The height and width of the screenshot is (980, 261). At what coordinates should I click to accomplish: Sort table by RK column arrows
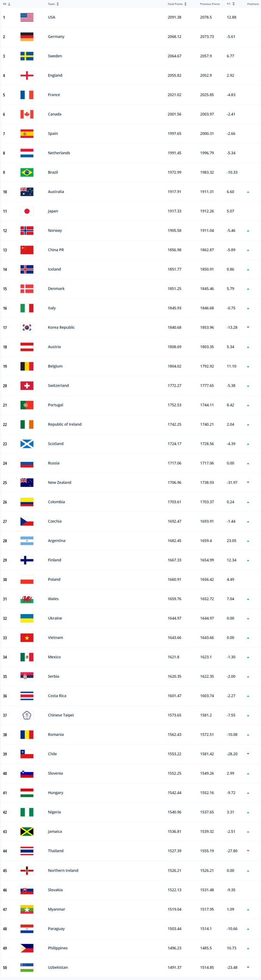click(x=9, y=4)
